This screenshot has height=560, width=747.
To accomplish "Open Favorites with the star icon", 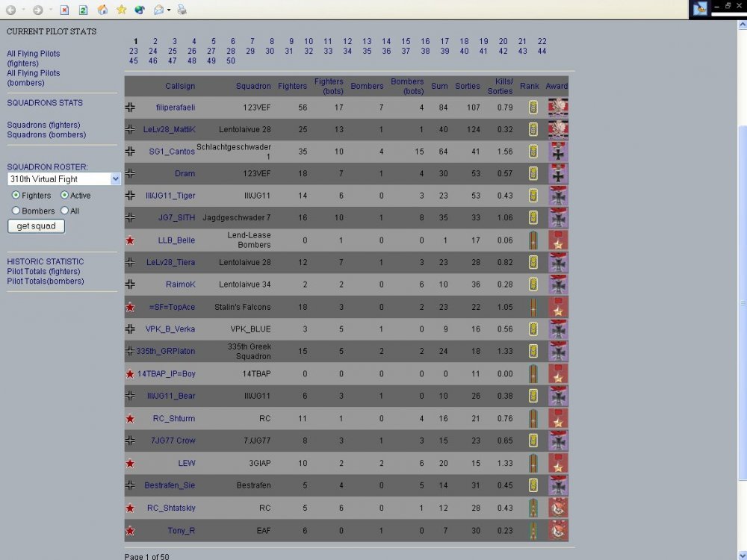I will (x=121, y=9).
